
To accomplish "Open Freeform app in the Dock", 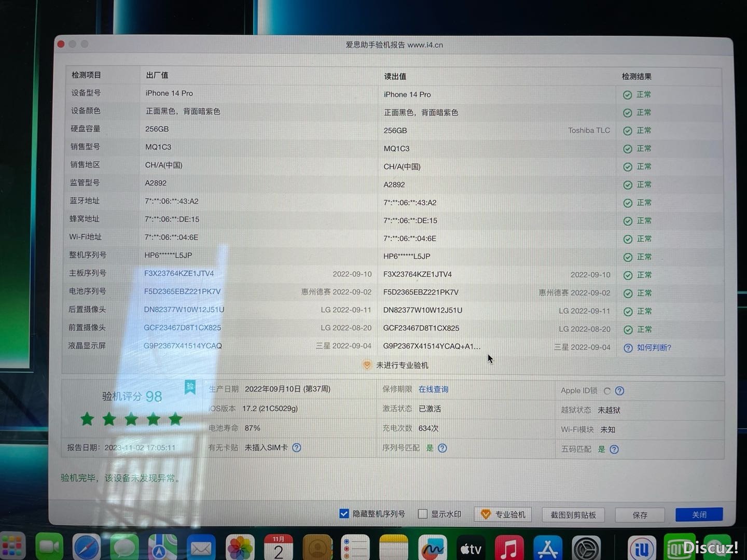I will (433, 548).
